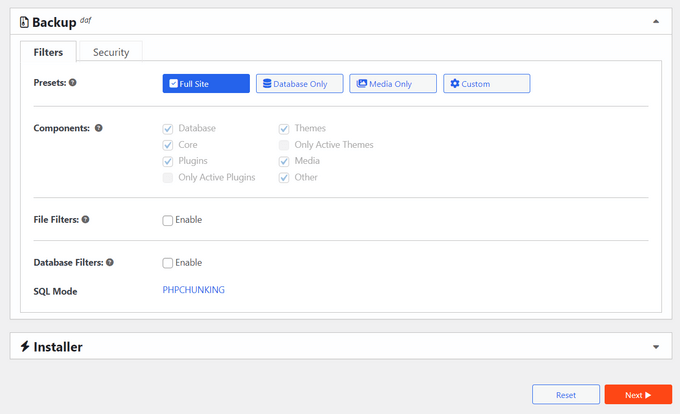
Task: Select the Full Site preset
Action: (x=206, y=84)
